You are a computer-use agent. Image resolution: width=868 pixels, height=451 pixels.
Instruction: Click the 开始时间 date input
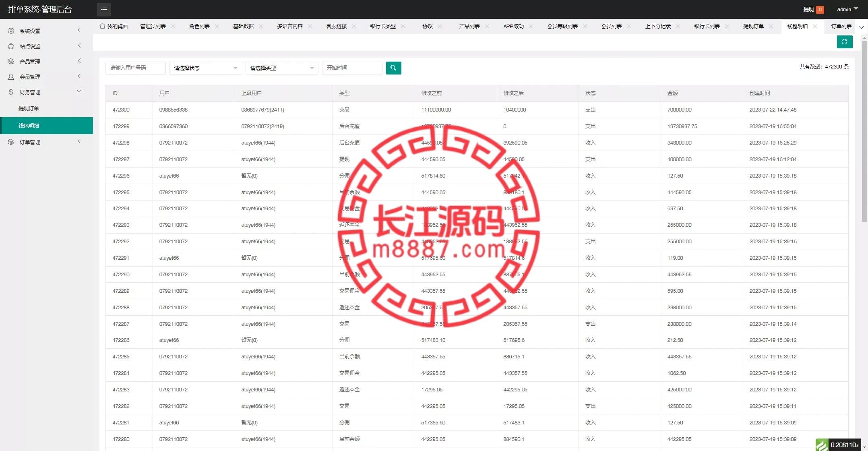[x=352, y=68]
